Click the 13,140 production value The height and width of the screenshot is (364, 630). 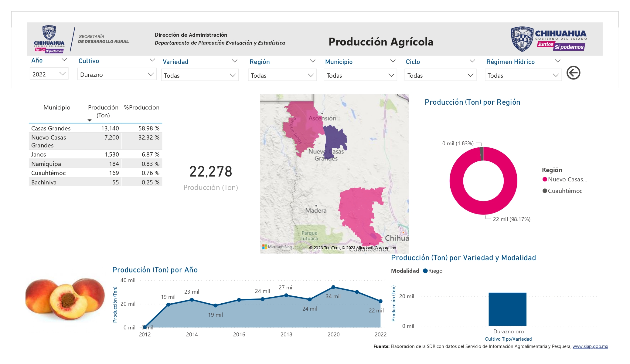click(x=110, y=128)
